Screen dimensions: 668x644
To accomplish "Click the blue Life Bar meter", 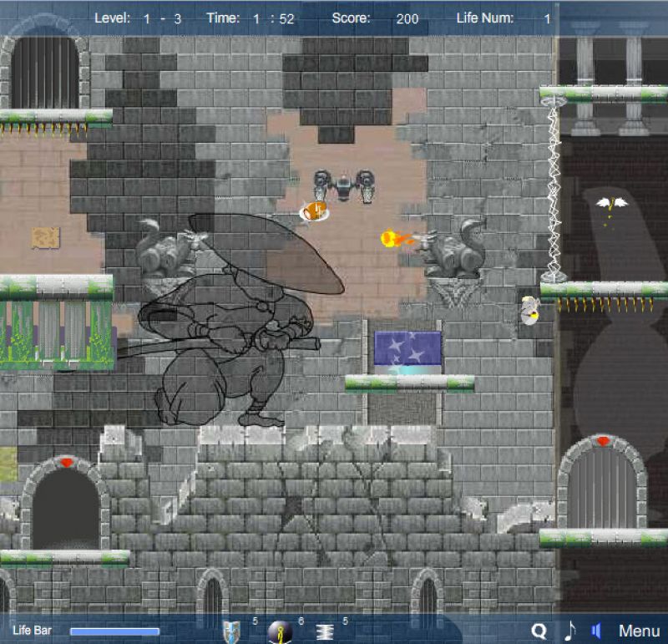I will pyautogui.click(x=115, y=631).
